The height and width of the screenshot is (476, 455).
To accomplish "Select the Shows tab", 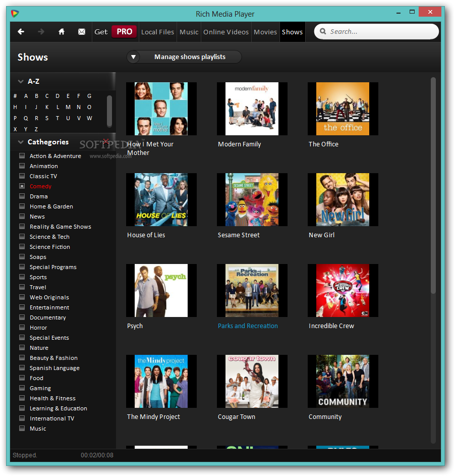I will coord(292,32).
